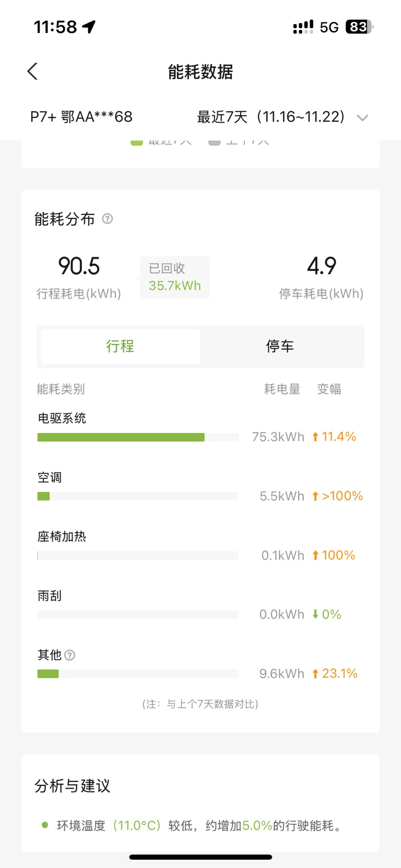
Task: Tap the battery indicator showing 83
Action: pos(359,27)
